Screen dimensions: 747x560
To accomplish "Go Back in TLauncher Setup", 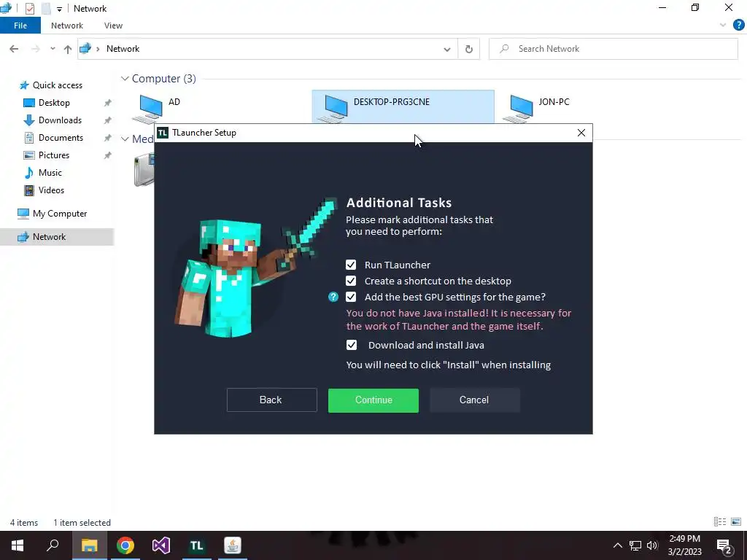I will tap(271, 400).
